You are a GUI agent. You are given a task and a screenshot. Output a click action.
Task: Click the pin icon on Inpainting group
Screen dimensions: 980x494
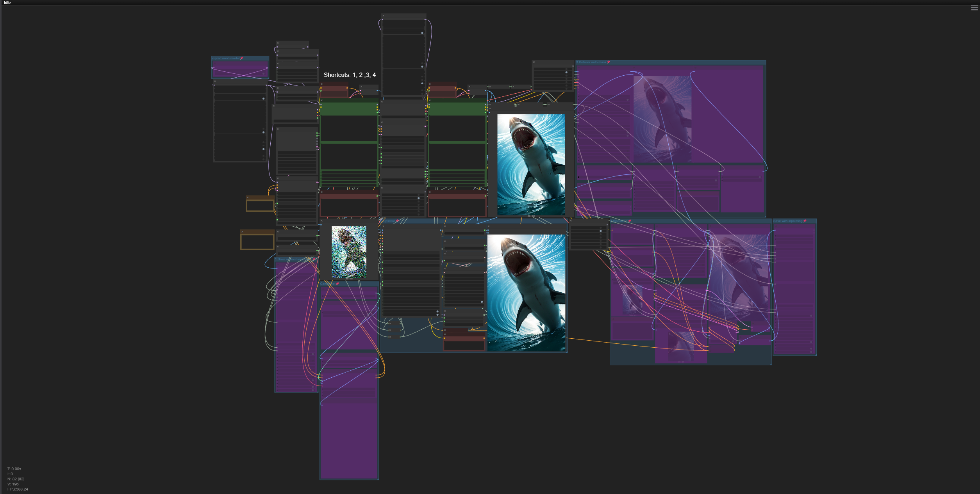tap(630, 221)
